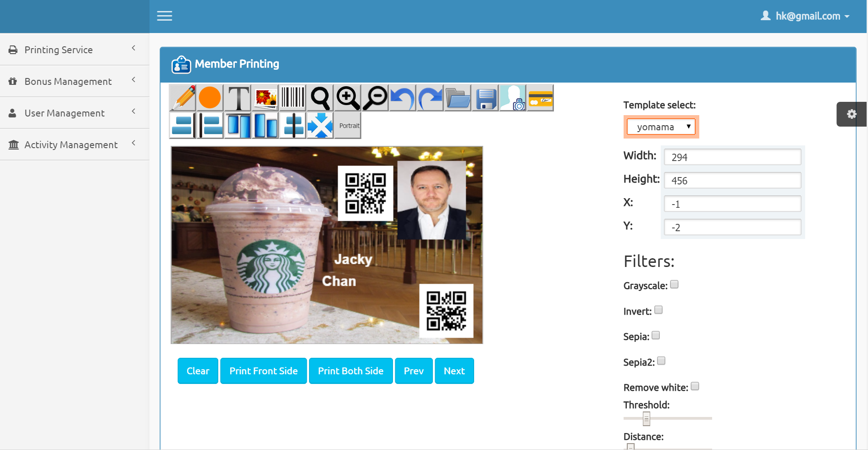Click the Clear button
Image resolution: width=868 pixels, height=450 pixels.
click(198, 371)
